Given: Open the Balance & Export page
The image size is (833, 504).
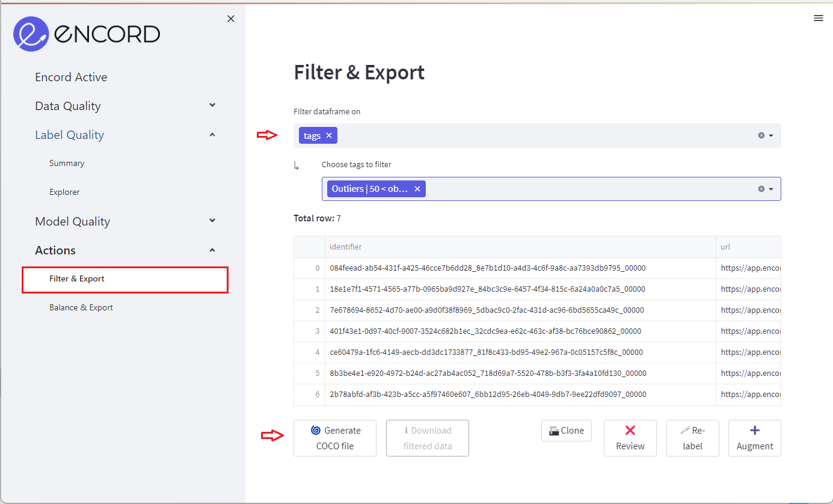Looking at the screenshot, I should pyautogui.click(x=81, y=307).
